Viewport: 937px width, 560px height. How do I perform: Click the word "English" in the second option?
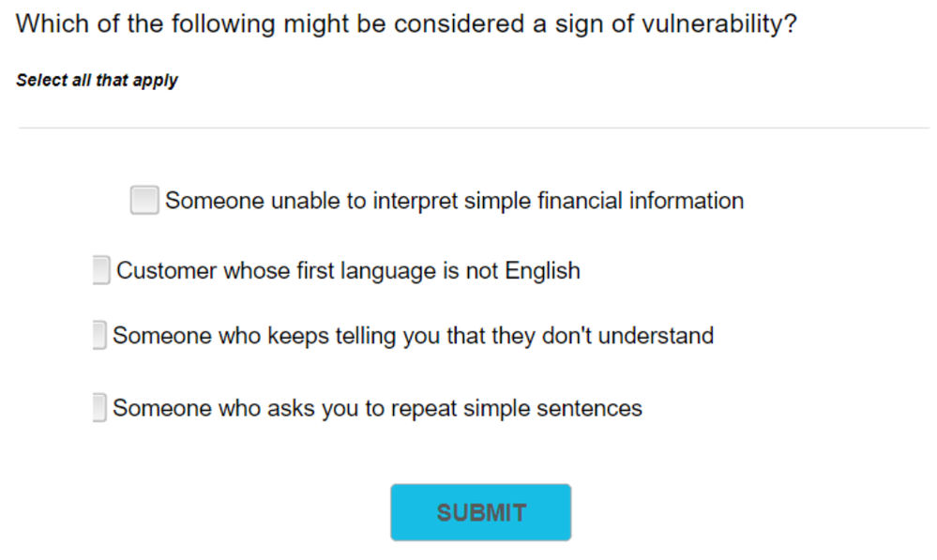(542, 271)
